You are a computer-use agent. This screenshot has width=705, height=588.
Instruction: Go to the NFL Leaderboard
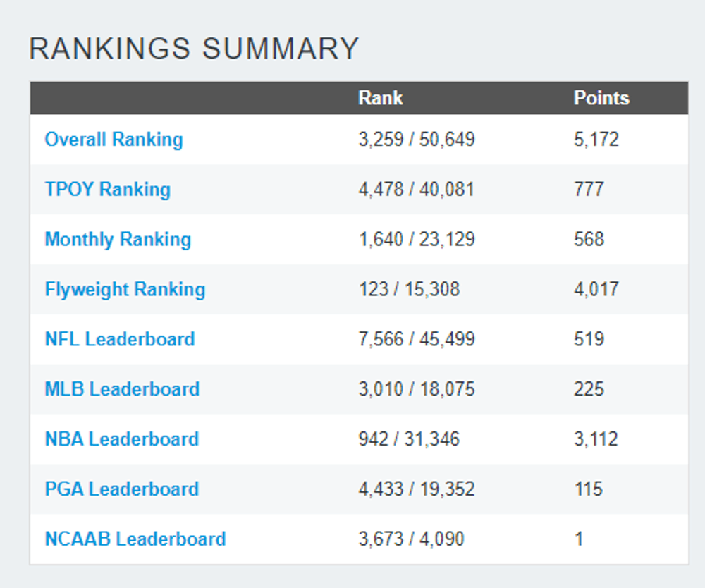[119, 339]
